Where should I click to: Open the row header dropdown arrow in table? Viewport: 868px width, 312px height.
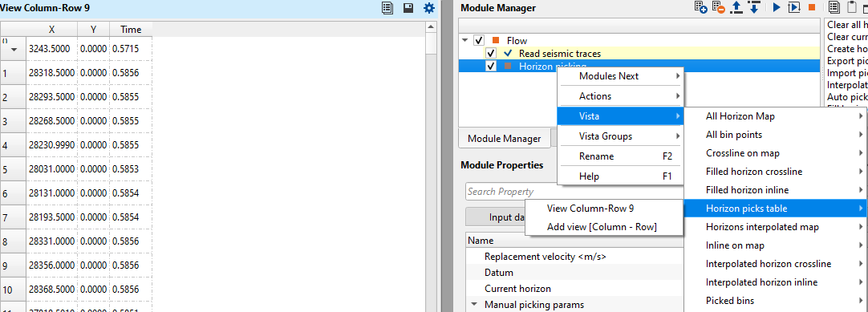[x=14, y=50]
